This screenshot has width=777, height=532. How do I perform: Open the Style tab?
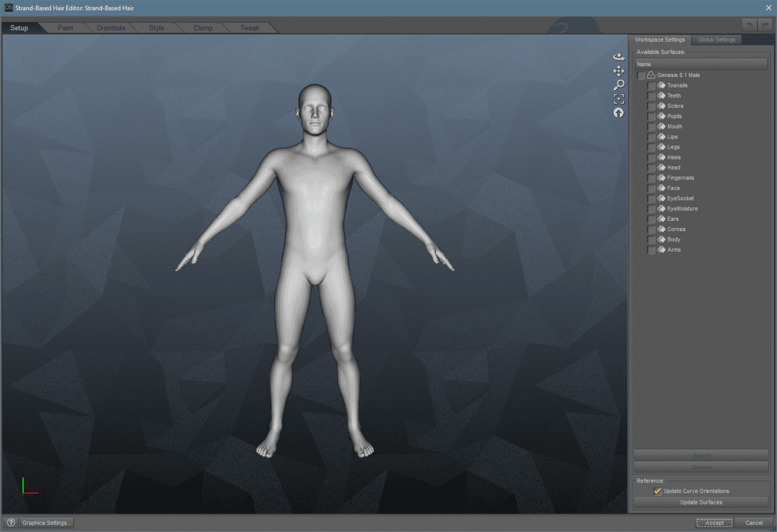click(157, 28)
